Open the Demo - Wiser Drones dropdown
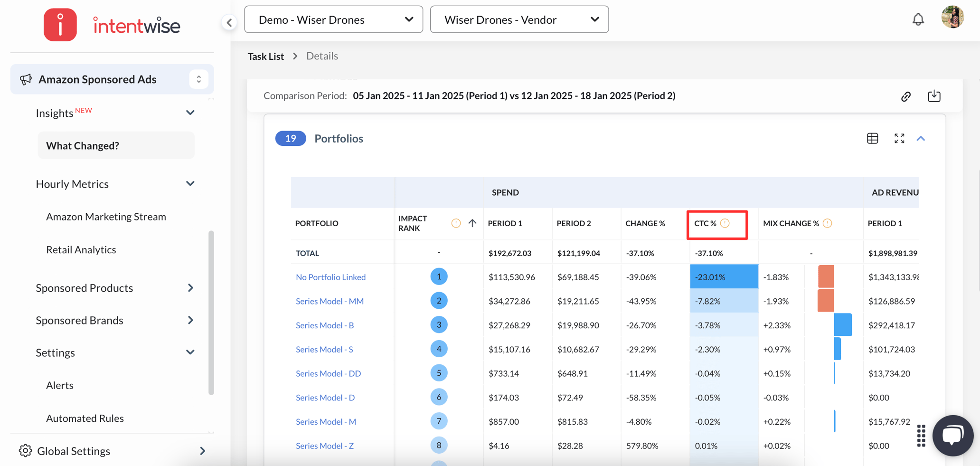Screen dimensions: 980x466 point(334,19)
